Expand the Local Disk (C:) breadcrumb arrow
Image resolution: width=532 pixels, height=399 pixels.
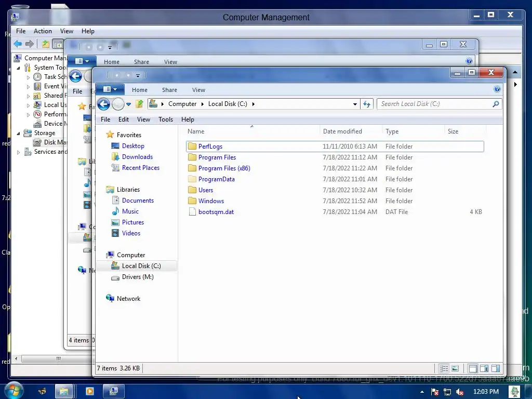coord(253,104)
